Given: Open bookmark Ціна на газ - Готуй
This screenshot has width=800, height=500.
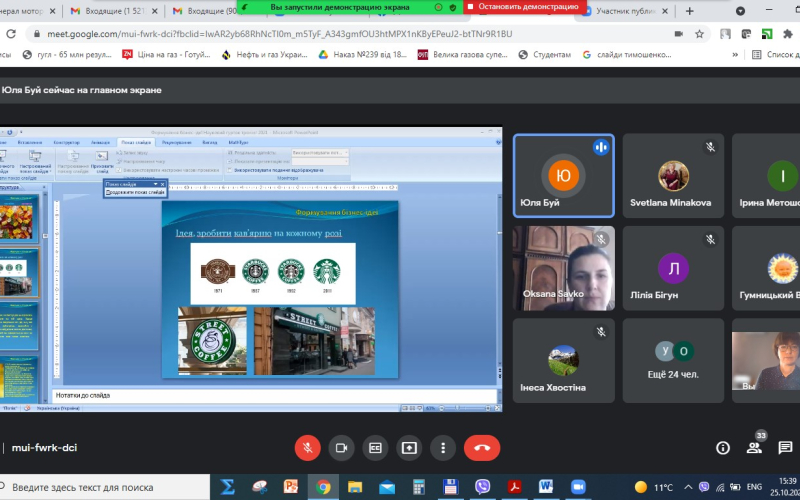Looking at the screenshot, I should [x=166, y=55].
